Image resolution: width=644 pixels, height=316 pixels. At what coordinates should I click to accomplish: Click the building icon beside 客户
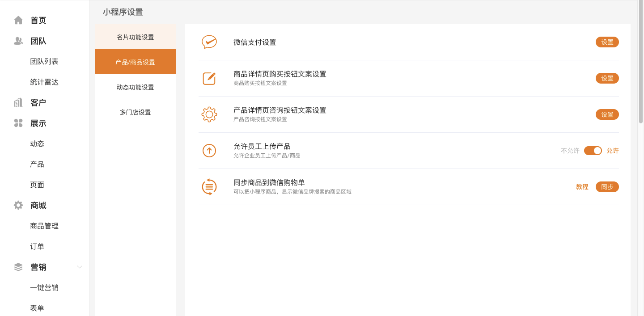click(18, 102)
